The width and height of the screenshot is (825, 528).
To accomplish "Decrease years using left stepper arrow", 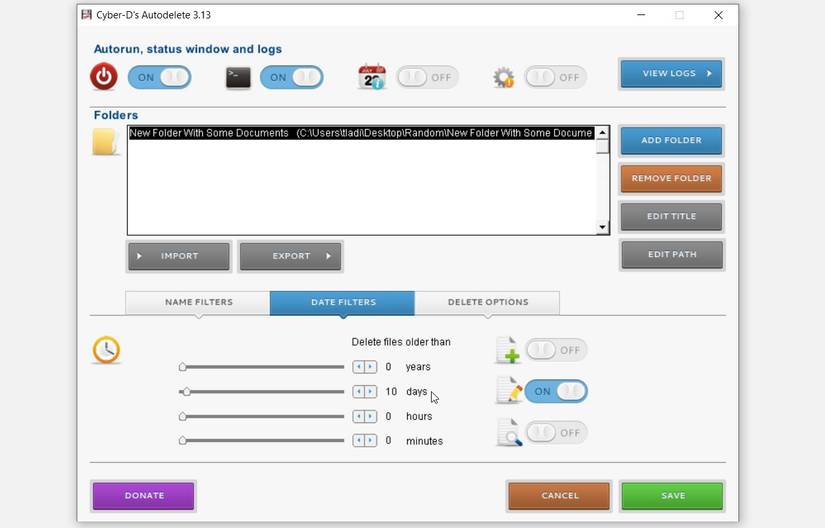I will pyautogui.click(x=359, y=367).
